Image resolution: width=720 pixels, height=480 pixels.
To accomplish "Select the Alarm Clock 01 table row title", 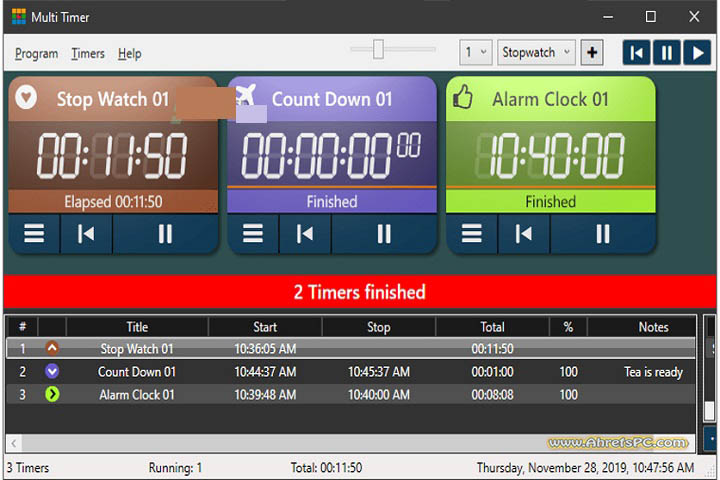I will point(137,395).
